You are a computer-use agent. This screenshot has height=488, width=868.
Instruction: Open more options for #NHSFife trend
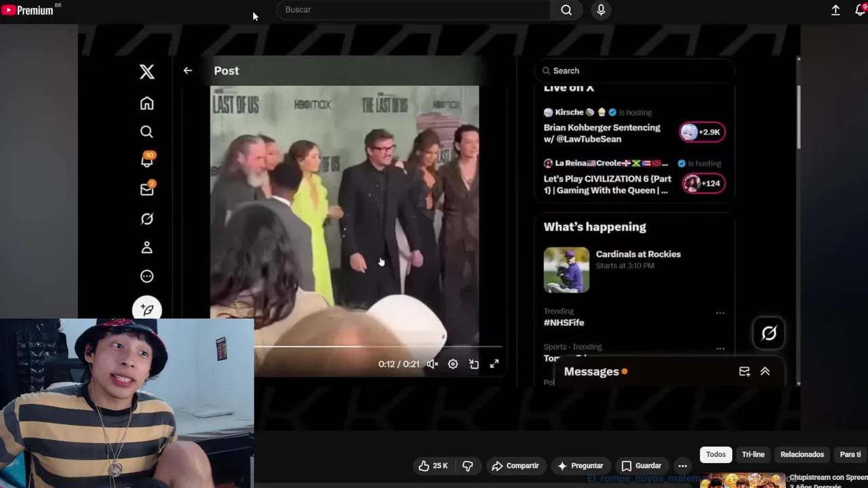pos(720,313)
